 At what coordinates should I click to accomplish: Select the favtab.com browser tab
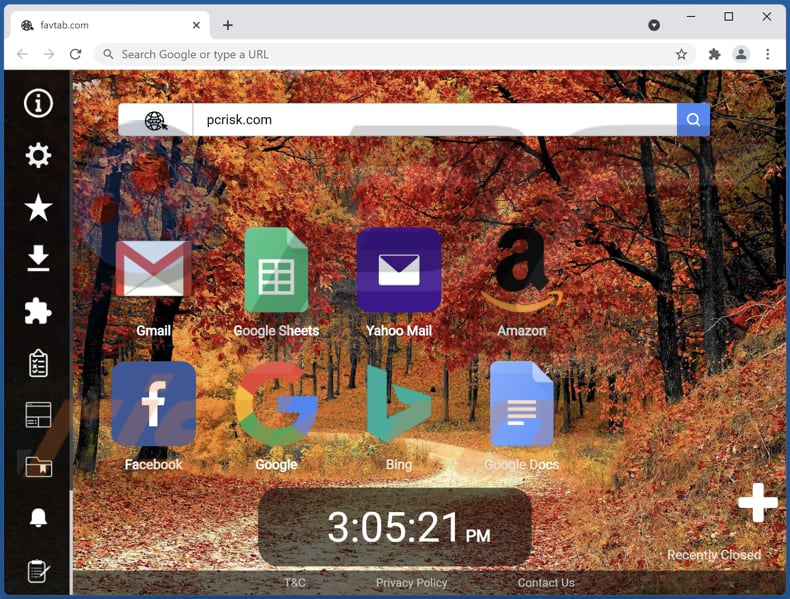108,25
